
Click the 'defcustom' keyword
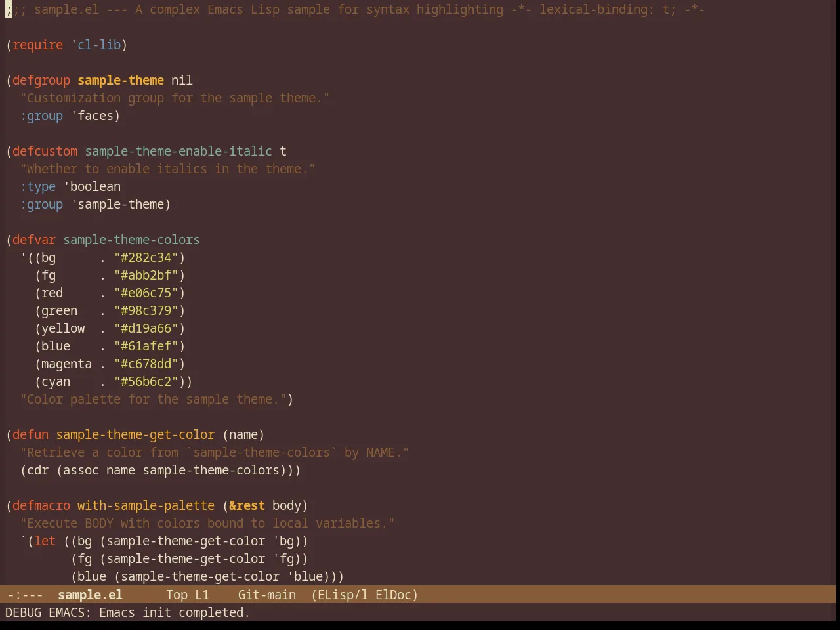45,151
